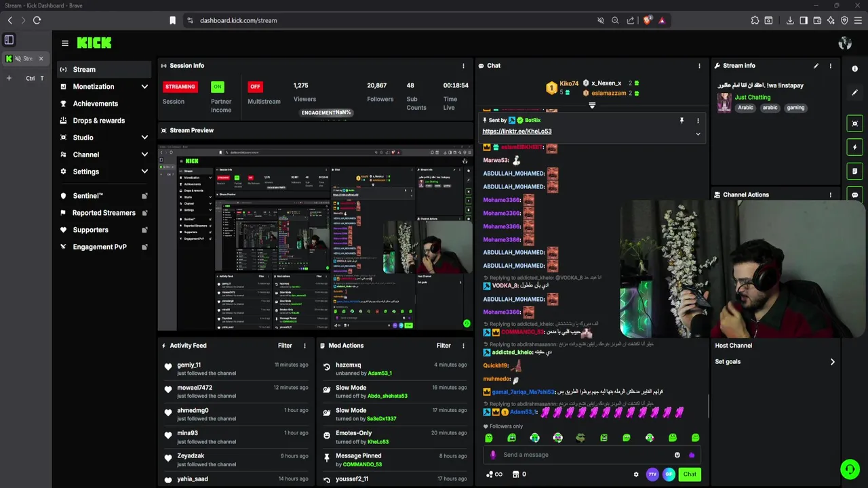868x488 pixels.
Task: Open Reported Streamers in the sidebar
Action: click(103, 213)
